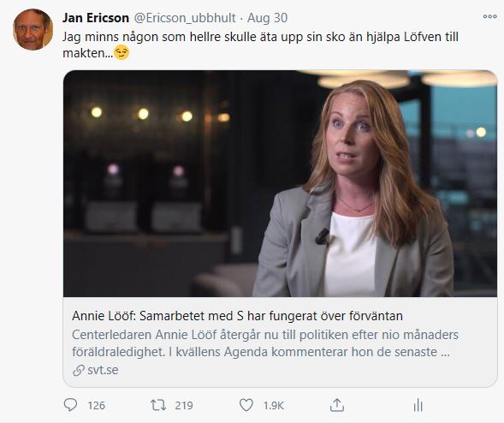Click the 1.9K likes count

coord(273,405)
